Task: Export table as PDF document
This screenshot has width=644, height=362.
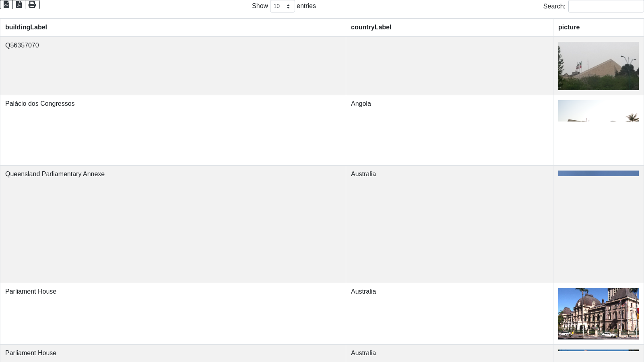Action: pos(19,4)
